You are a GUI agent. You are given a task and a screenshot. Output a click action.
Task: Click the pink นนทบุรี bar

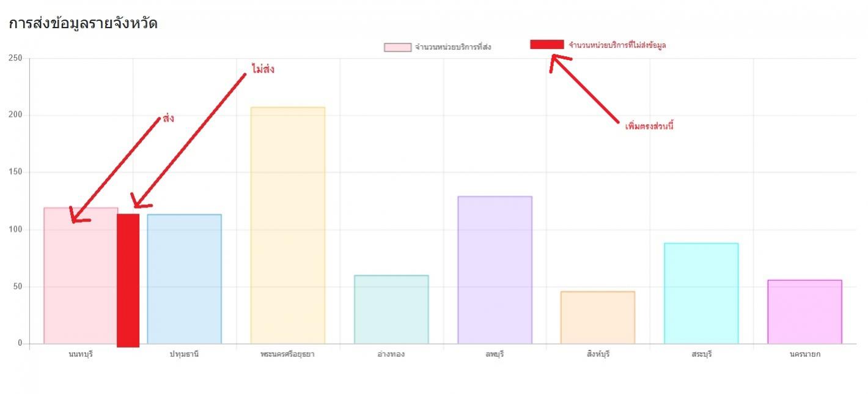pyautogui.click(x=81, y=275)
